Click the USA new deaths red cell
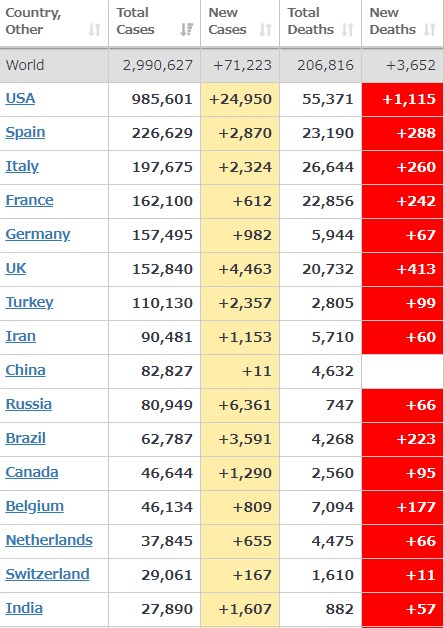 [402, 99]
